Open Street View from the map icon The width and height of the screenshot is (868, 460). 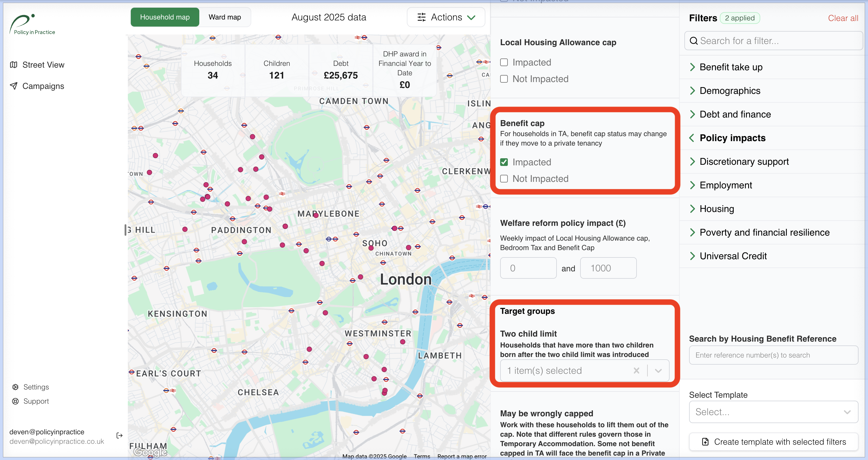(14, 65)
